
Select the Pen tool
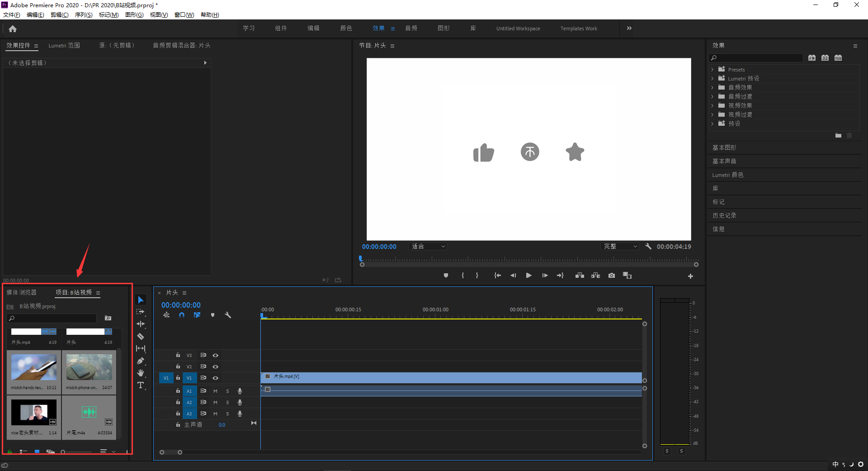click(141, 361)
